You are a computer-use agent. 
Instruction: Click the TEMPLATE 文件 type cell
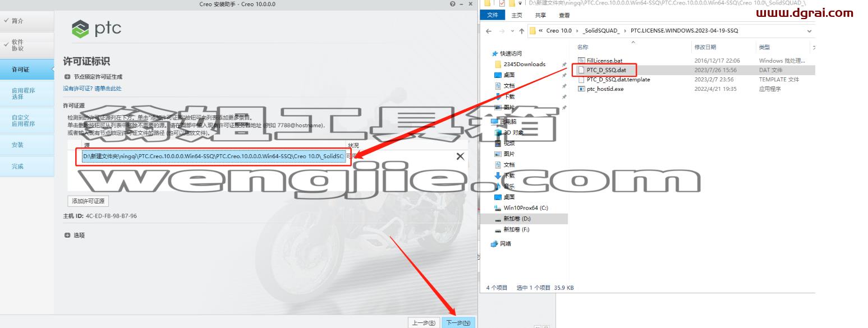[x=779, y=80]
